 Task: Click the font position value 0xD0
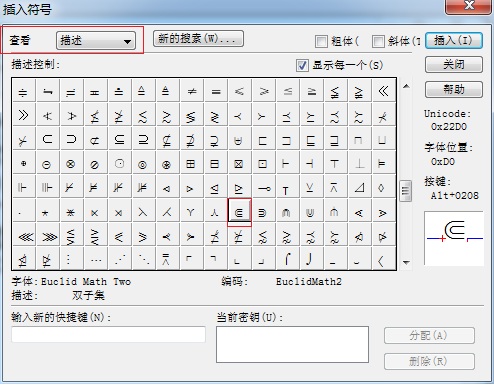[x=443, y=162]
